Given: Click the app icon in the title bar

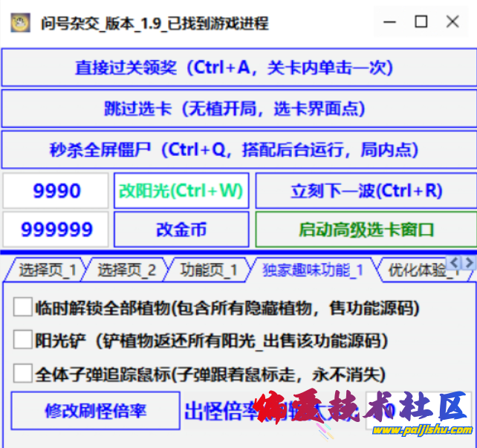Looking at the screenshot, I should point(20,23).
